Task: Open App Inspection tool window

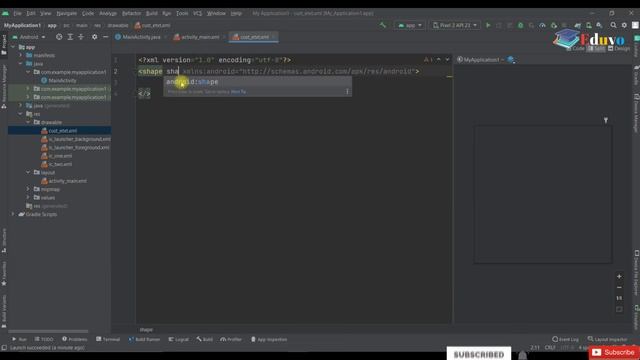Action: tap(269, 339)
